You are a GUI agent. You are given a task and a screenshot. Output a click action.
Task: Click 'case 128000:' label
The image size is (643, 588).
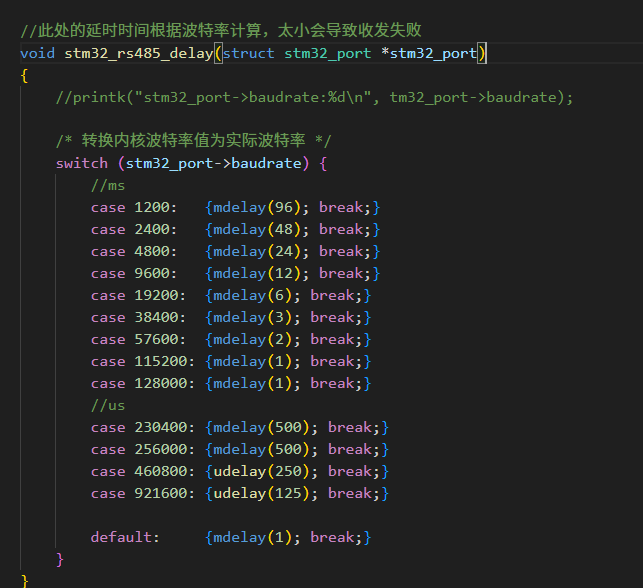coord(143,383)
